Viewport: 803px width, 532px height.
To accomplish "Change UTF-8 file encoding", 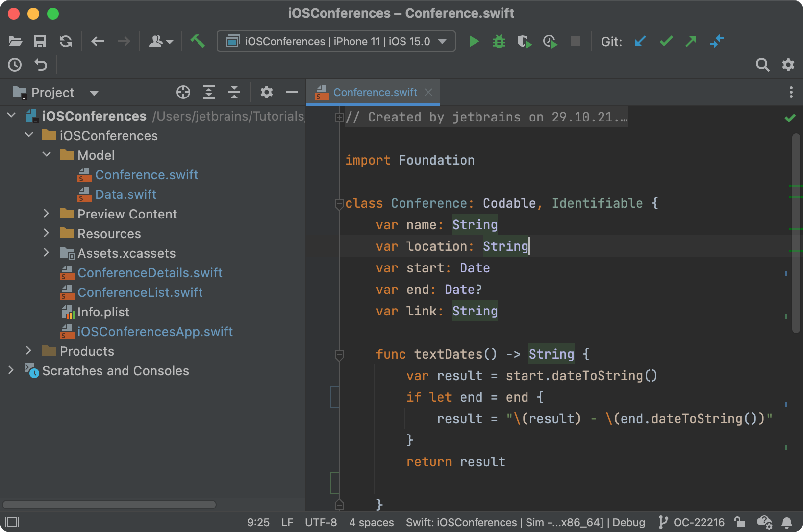I will (321, 522).
